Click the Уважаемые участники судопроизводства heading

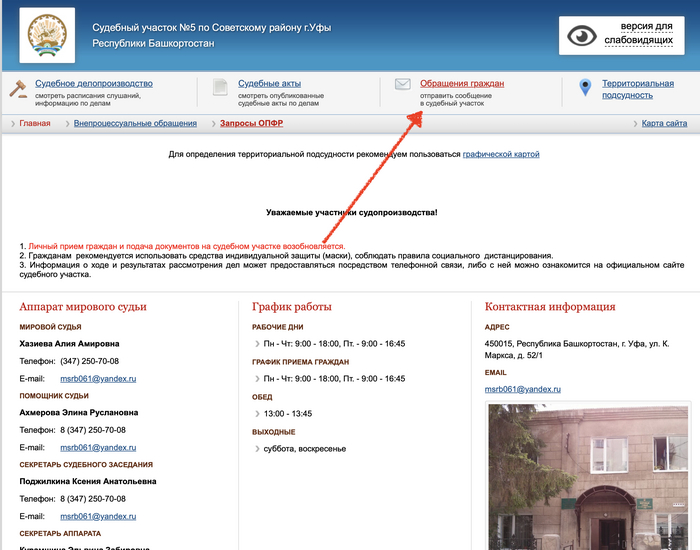pos(352,212)
